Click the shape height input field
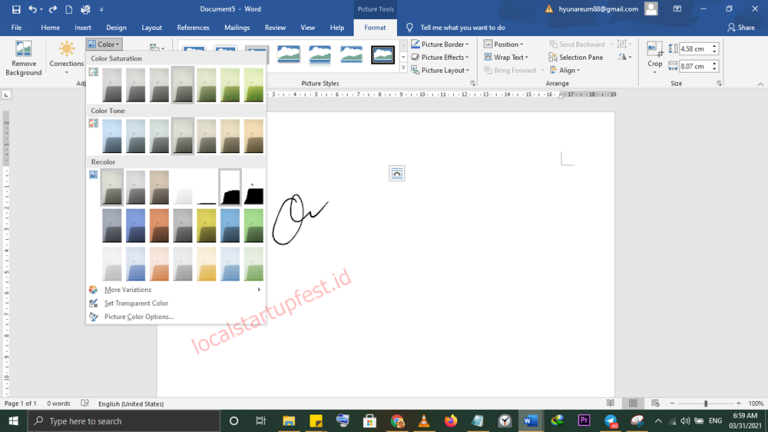 (x=695, y=48)
